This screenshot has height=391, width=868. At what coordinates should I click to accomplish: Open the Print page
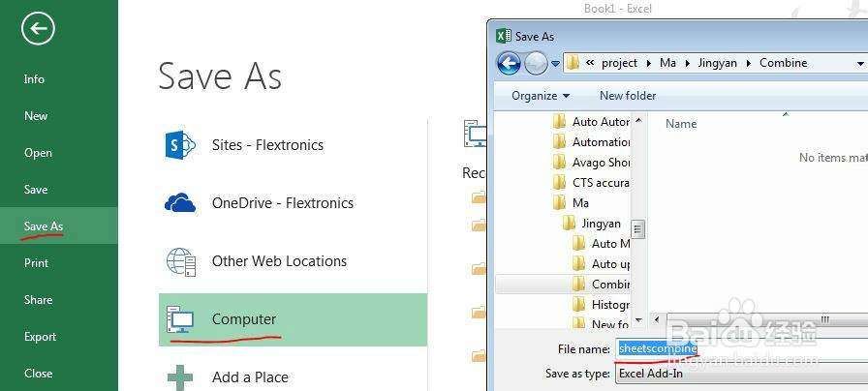(x=36, y=262)
